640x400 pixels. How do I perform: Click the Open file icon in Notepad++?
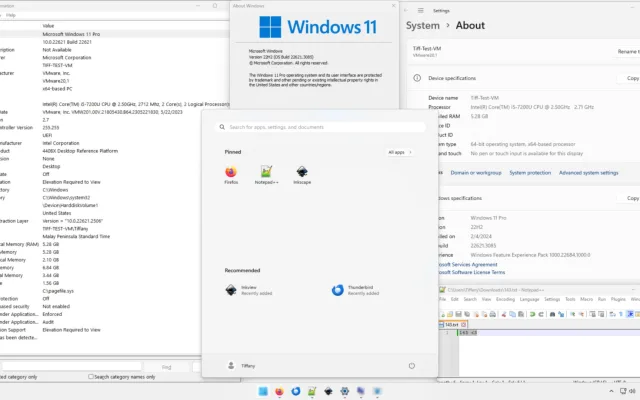[450, 314]
